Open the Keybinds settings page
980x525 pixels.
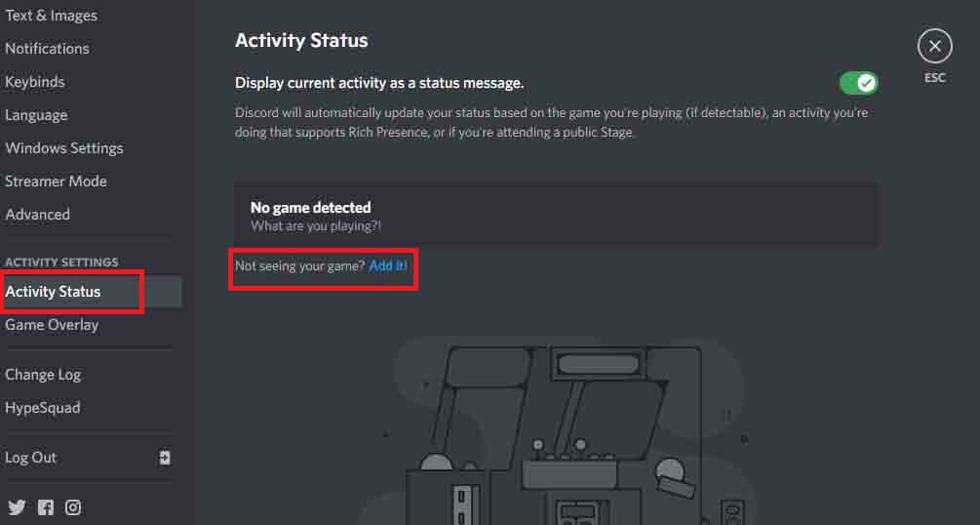[x=35, y=81]
